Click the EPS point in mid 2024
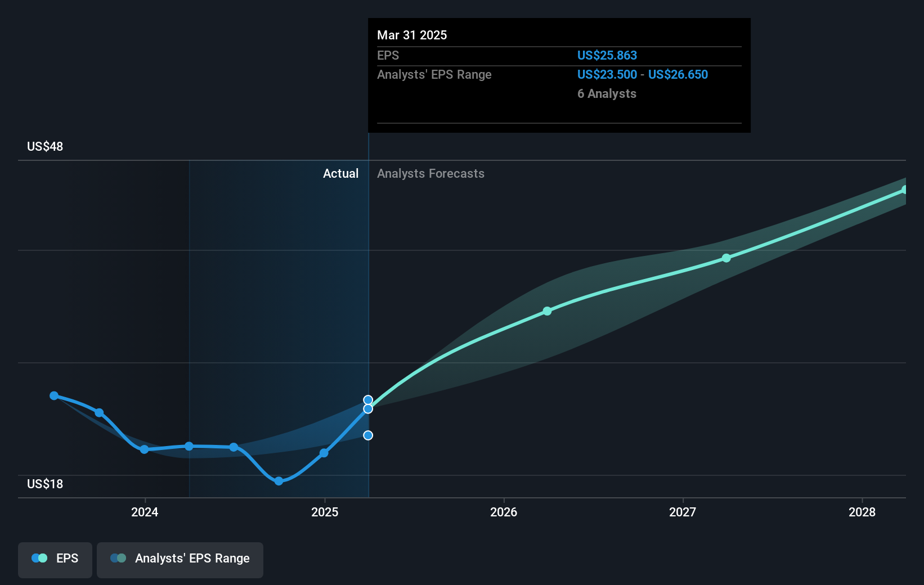Image resolution: width=924 pixels, height=585 pixels. (234, 447)
